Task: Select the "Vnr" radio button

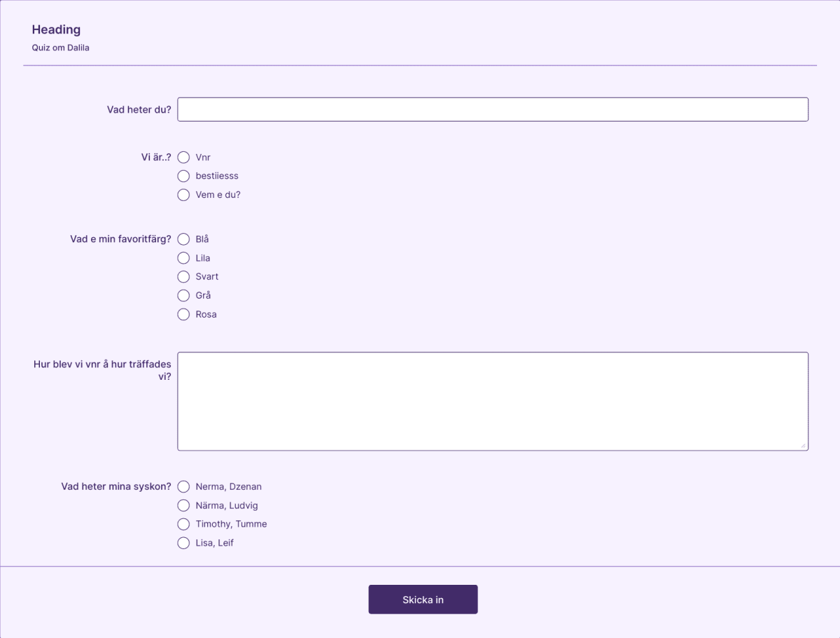Action: point(183,157)
